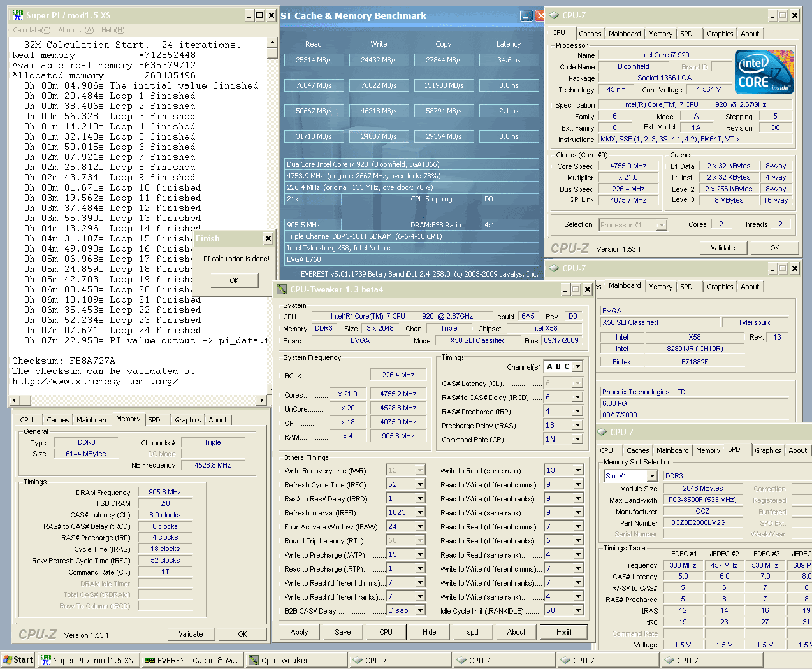Open the Slot #1 memory slot dropdown in CPU-Z
Image resolution: width=812 pixels, height=669 pixels.
point(651,476)
